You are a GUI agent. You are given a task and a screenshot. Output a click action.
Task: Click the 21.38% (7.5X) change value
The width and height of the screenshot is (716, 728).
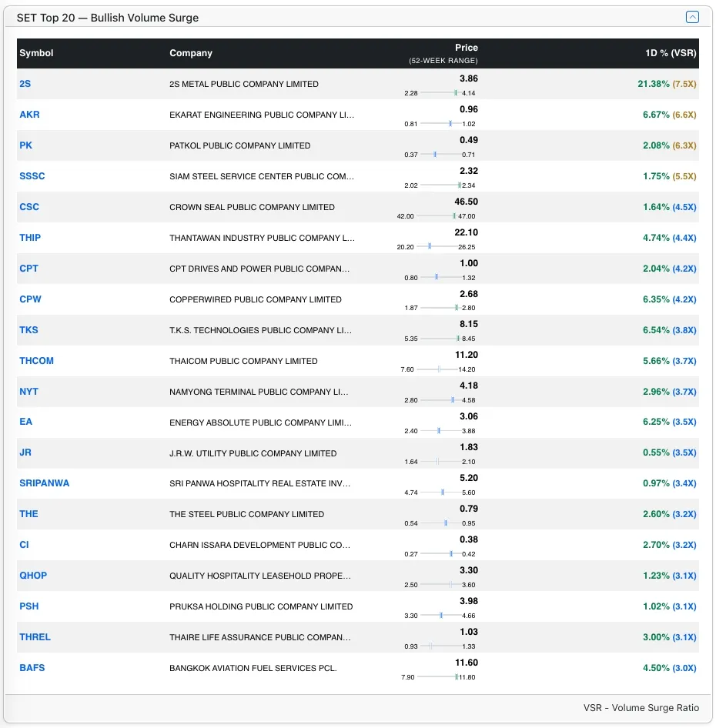(667, 84)
